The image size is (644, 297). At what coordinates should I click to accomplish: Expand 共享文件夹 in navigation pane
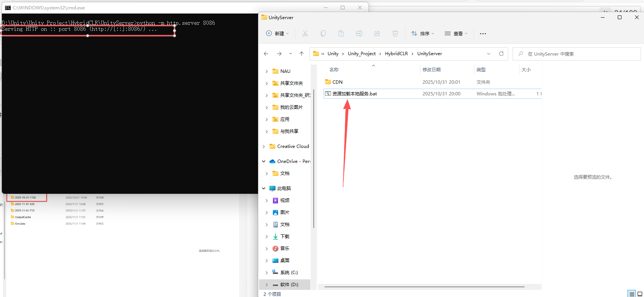[x=266, y=83]
